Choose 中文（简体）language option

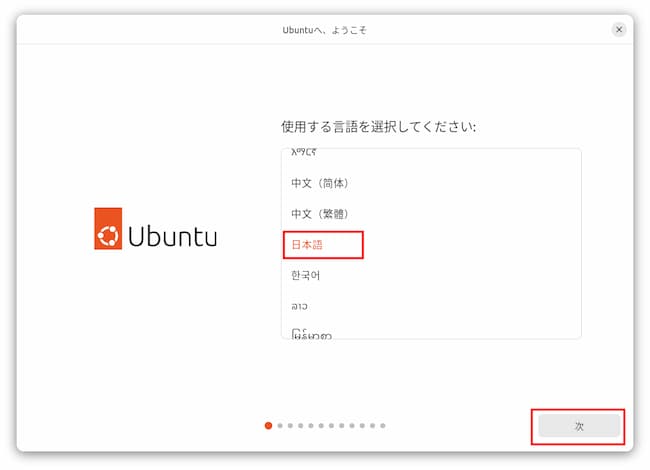(431, 183)
